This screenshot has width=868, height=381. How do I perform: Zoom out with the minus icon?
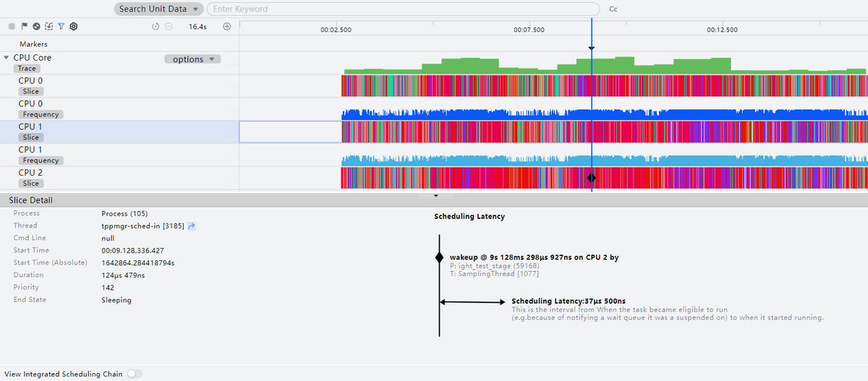(168, 26)
